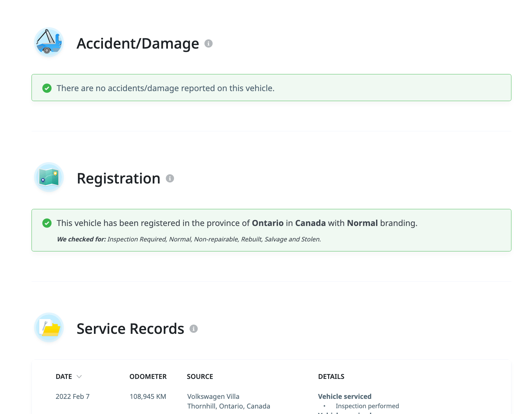The height and width of the screenshot is (414, 532).
Task: Click the 108,945 KM odometer reading
Action: tap(148, 397)
